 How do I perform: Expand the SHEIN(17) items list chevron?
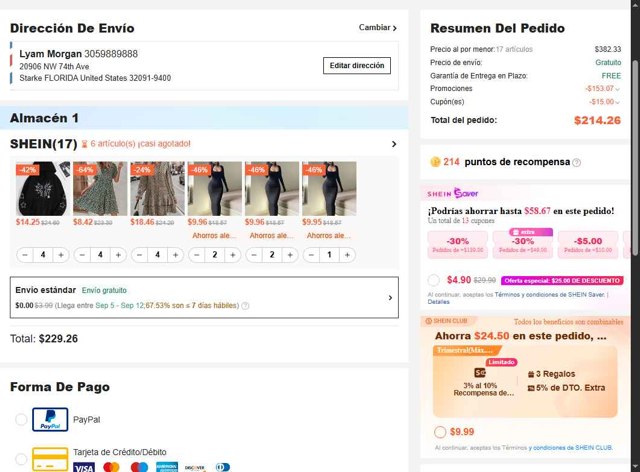point(394,144)
